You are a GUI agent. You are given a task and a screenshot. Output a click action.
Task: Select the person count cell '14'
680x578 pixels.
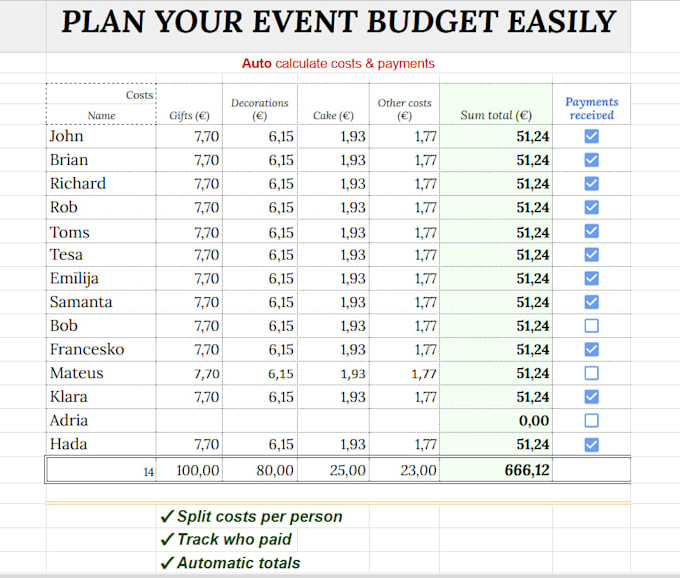point(101,470)
